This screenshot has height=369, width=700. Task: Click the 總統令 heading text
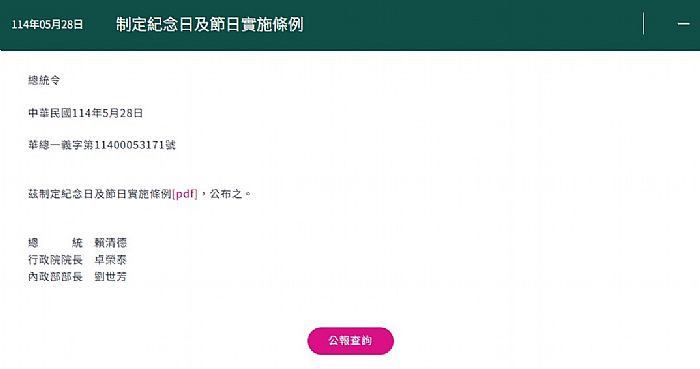click(44, 80)
